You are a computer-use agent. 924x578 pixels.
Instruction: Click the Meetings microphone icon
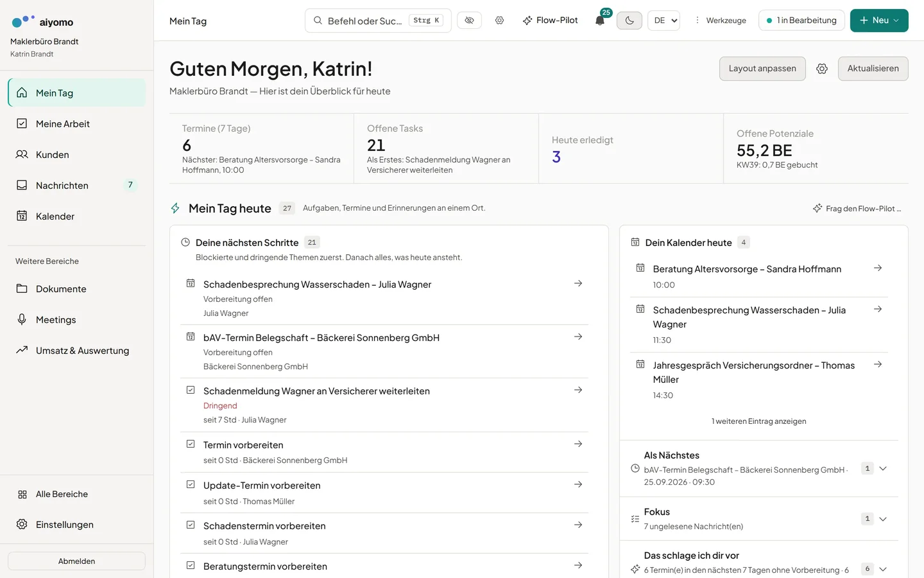coord(22,319)
